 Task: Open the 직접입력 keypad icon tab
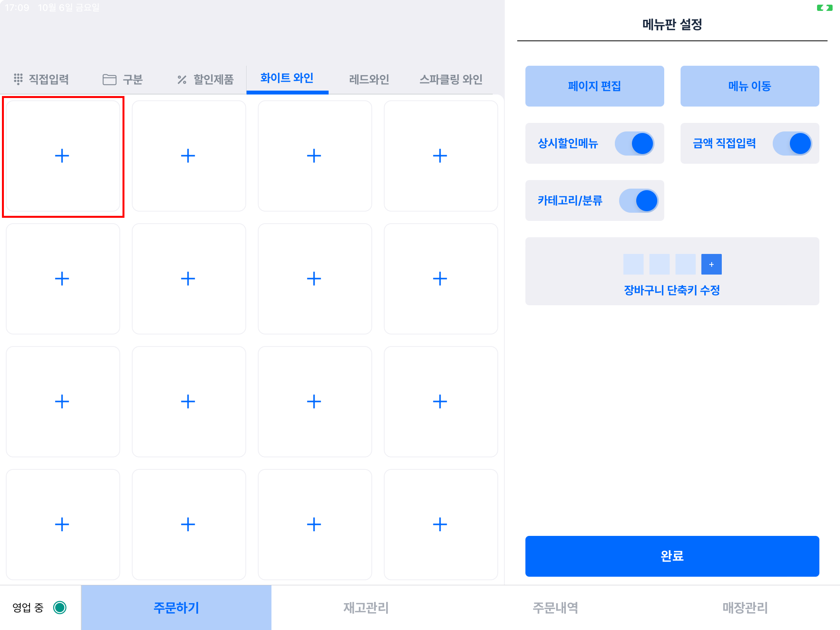pos(41,79)
